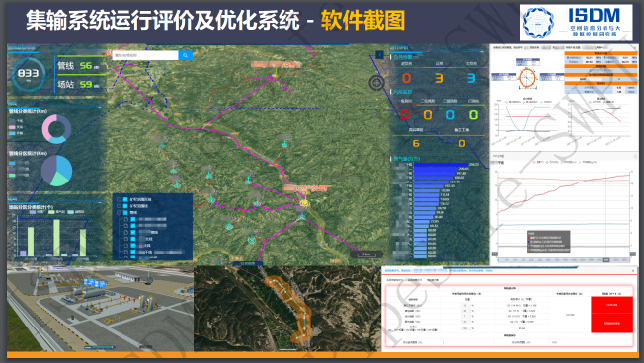Uncheck the first layer tree checkbox

125,200
